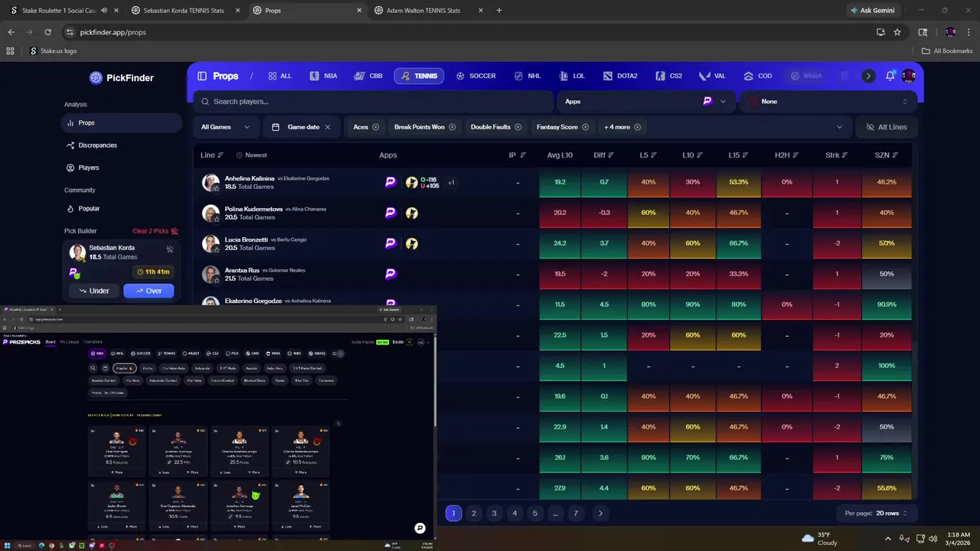The image size is (980, 551).
Task: Toggle the sidebar panel icon beside Props
Action: pos(202,76)
